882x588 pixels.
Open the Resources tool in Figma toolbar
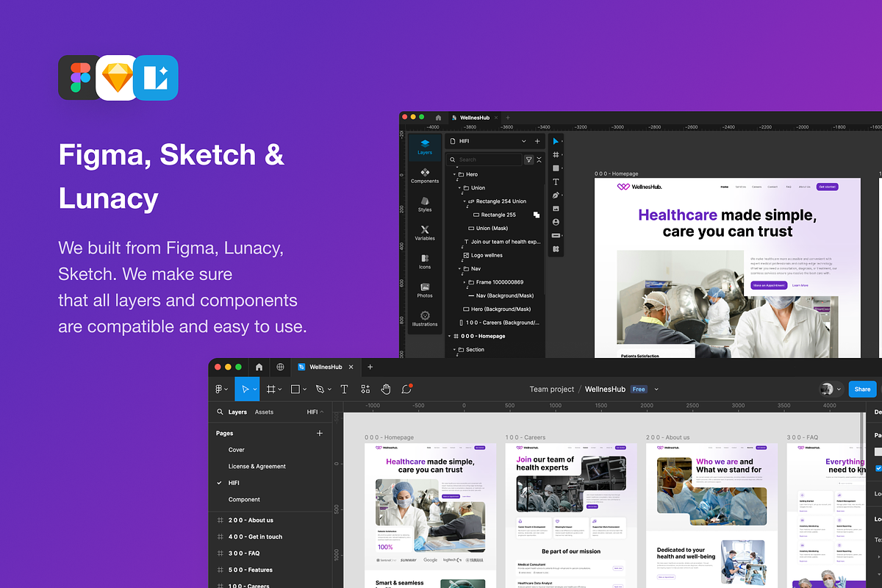point(365,389)
